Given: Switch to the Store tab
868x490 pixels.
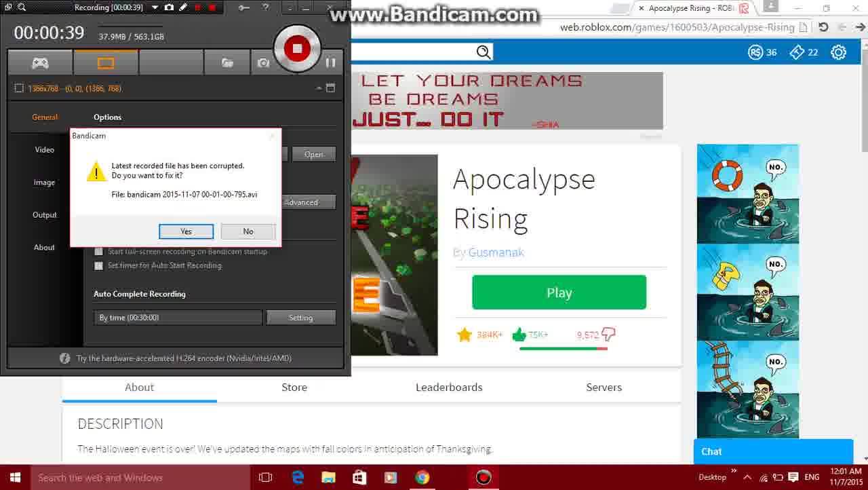Looking at the screenshot, I should 294,388.
